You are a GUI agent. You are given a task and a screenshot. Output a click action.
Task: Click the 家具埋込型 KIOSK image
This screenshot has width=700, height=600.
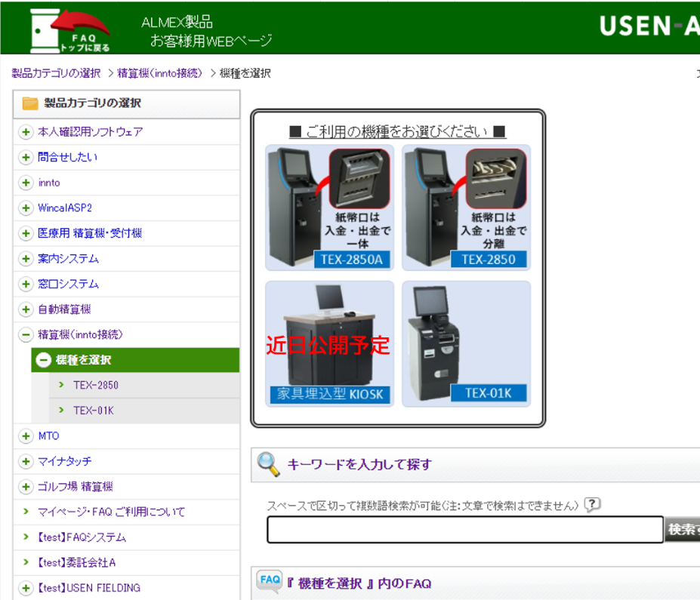[329, 344]
